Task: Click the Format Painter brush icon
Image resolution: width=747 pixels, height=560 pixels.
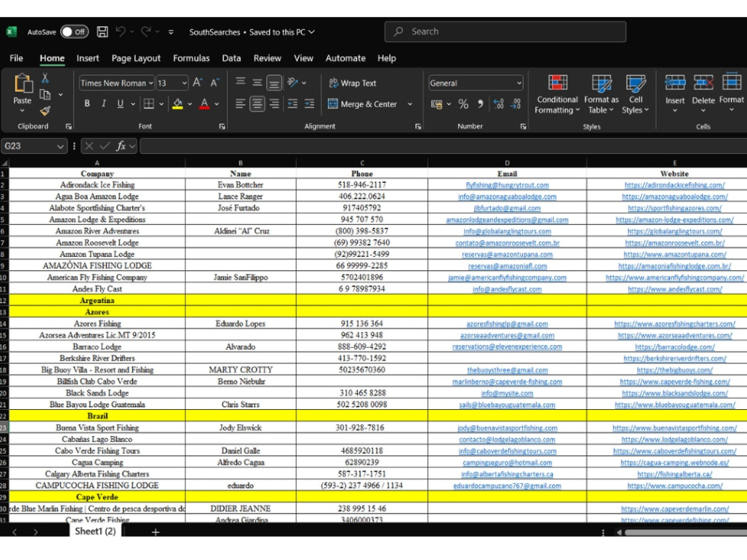Action: [46, 111]
